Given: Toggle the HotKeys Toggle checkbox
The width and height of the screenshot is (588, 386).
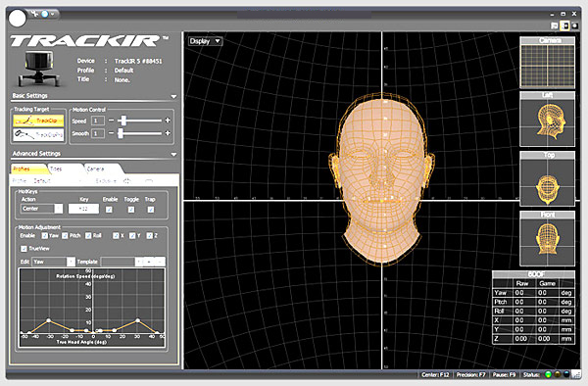Looking at the screenshot, I should [131, 210].
